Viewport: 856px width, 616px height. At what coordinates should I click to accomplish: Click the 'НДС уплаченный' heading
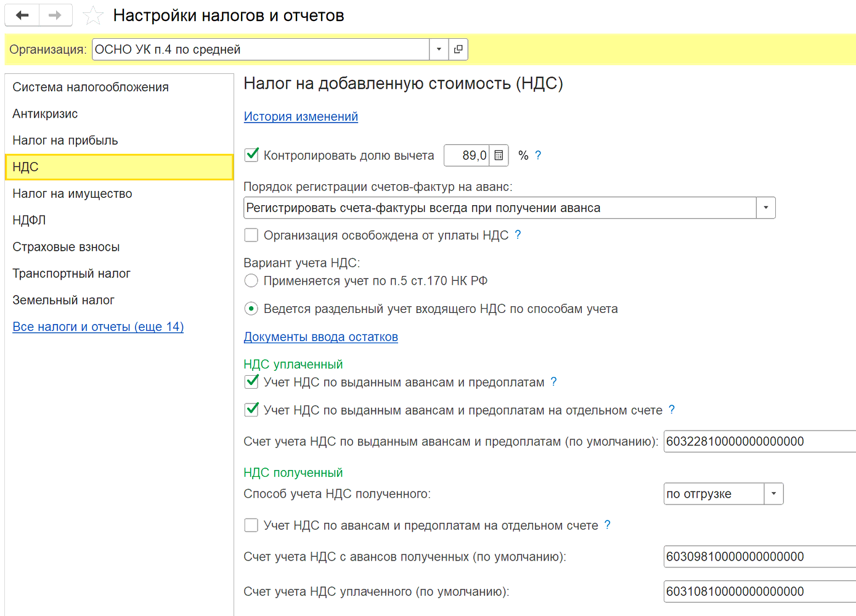coord(293,364)
